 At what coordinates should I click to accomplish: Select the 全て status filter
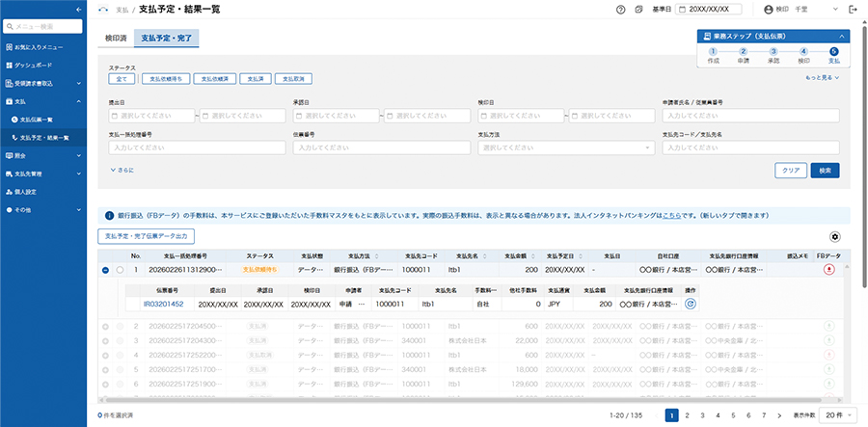(122, 79)
